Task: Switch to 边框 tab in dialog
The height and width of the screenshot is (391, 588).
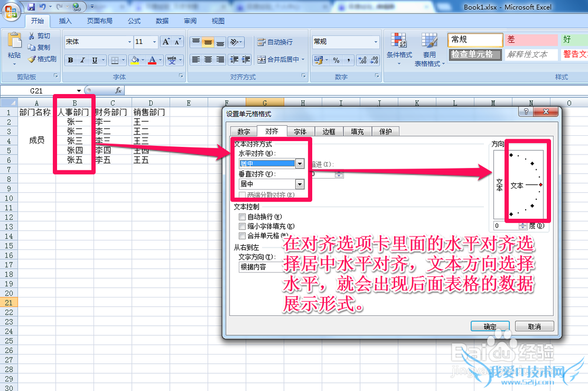Action: coord(329,132)
